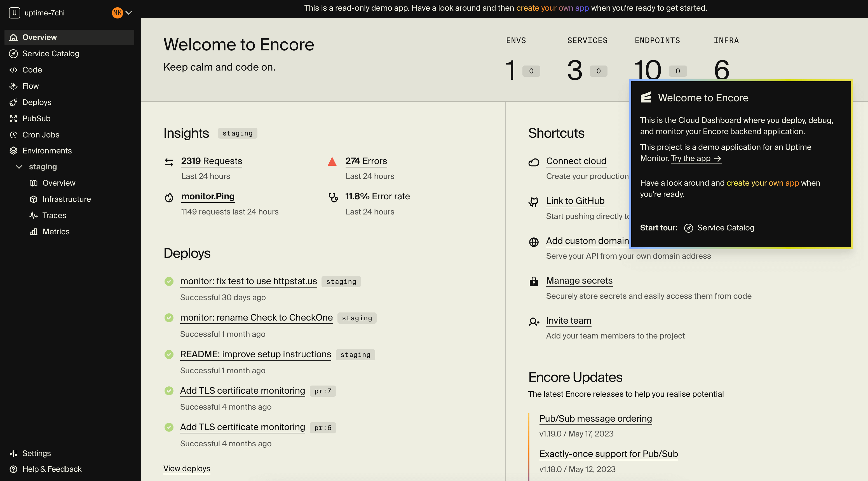The image size is (868, 481).
Task: Click the lock icon for Manage secrets
Action: point(534,281)
